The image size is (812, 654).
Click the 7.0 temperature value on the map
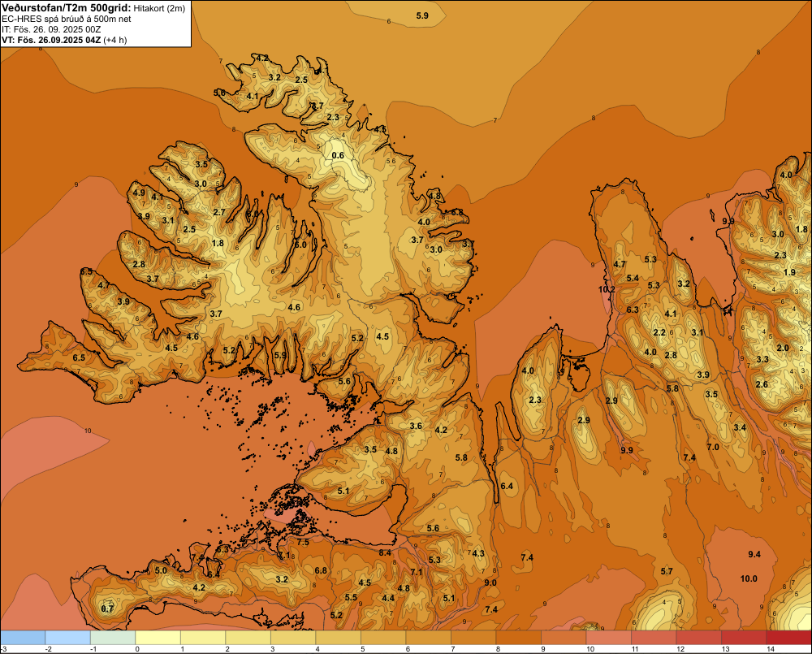[713, 447]
